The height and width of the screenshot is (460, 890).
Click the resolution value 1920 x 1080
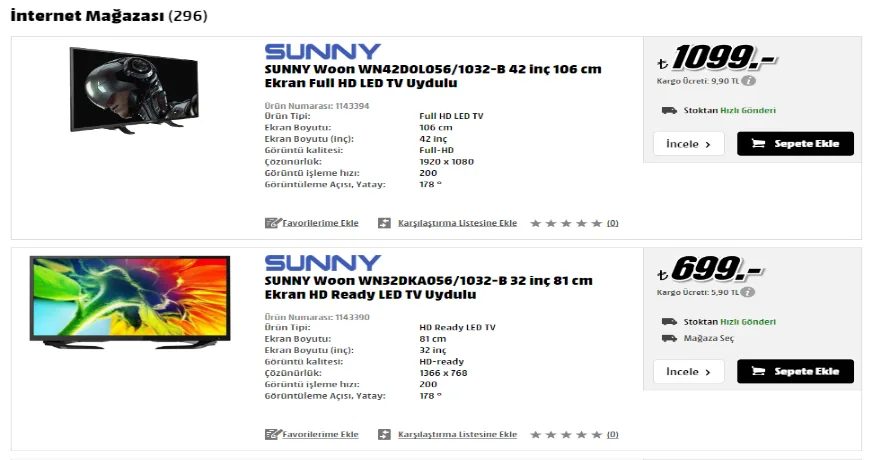point(446,161)
